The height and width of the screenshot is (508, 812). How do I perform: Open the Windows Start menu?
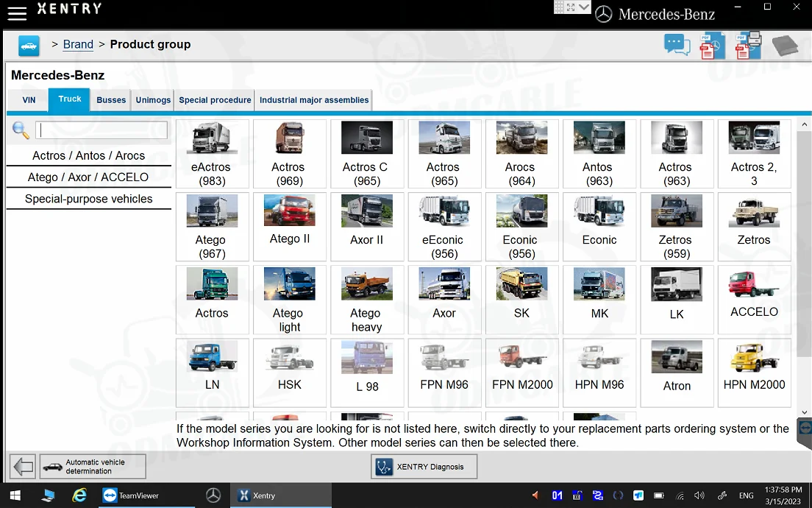click(15, 495)
